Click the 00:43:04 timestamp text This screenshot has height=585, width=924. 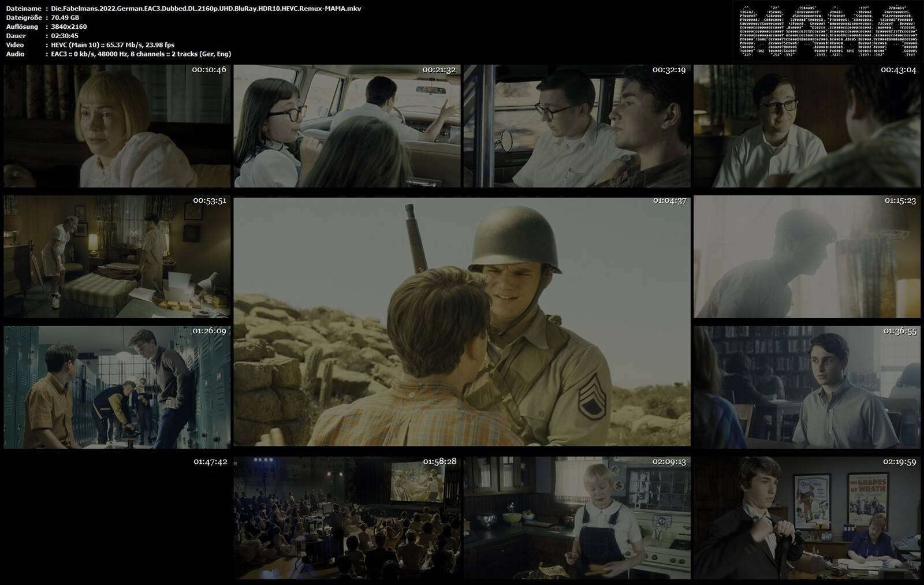(x=899, y=70)
